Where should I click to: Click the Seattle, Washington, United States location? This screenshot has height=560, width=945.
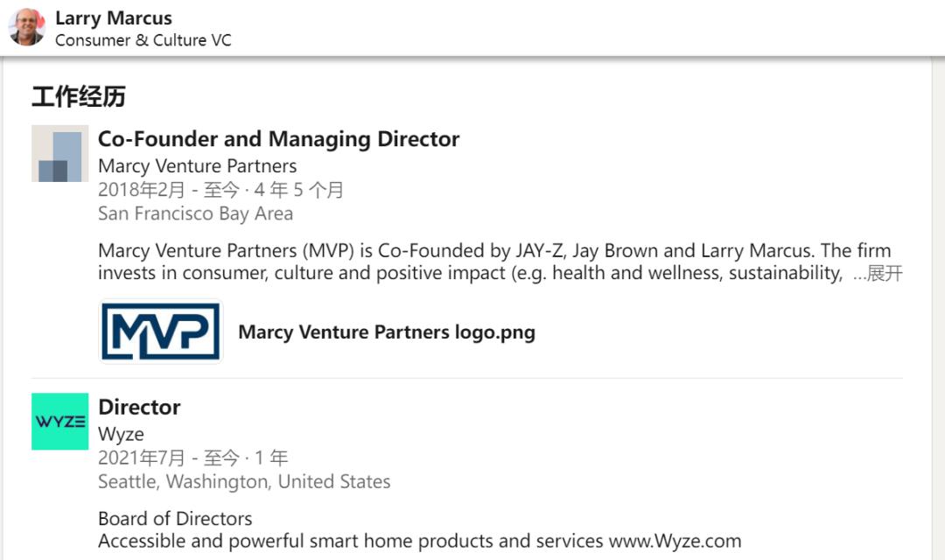tap(244, 481)
